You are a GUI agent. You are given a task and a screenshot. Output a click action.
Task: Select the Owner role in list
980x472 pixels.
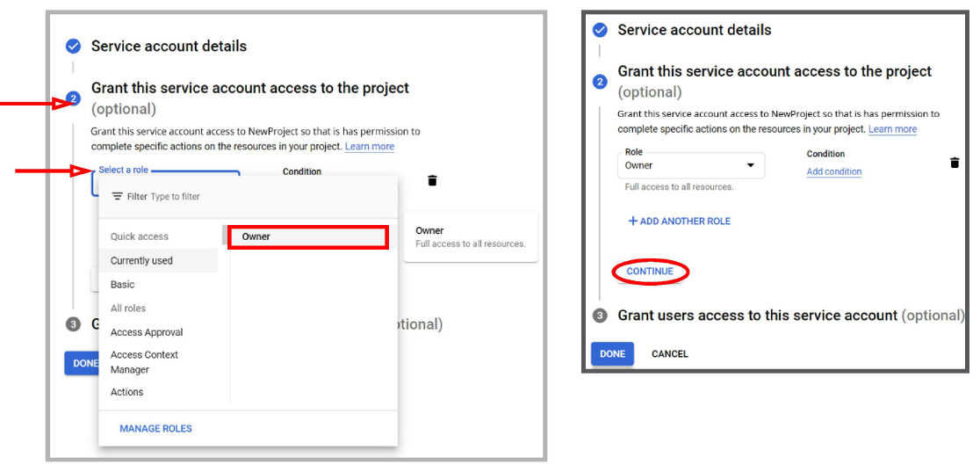pyautogui.click(x=308, y=236)
